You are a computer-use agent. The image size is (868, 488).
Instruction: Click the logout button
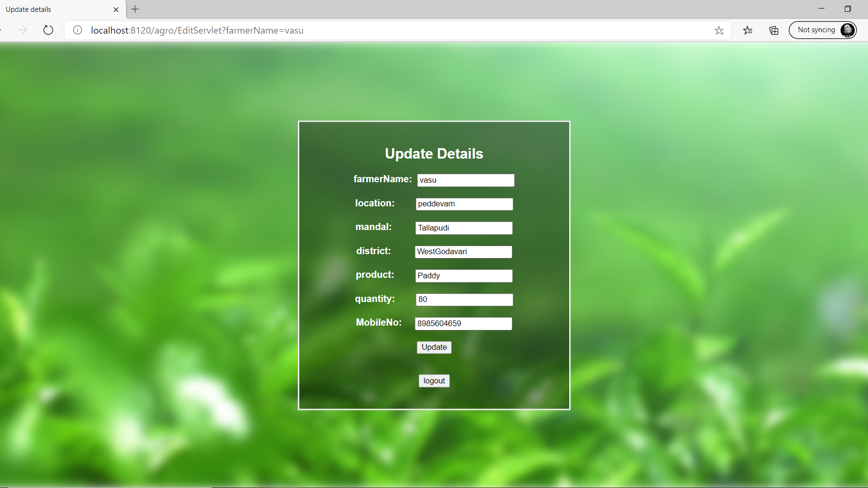pos(434,381)
